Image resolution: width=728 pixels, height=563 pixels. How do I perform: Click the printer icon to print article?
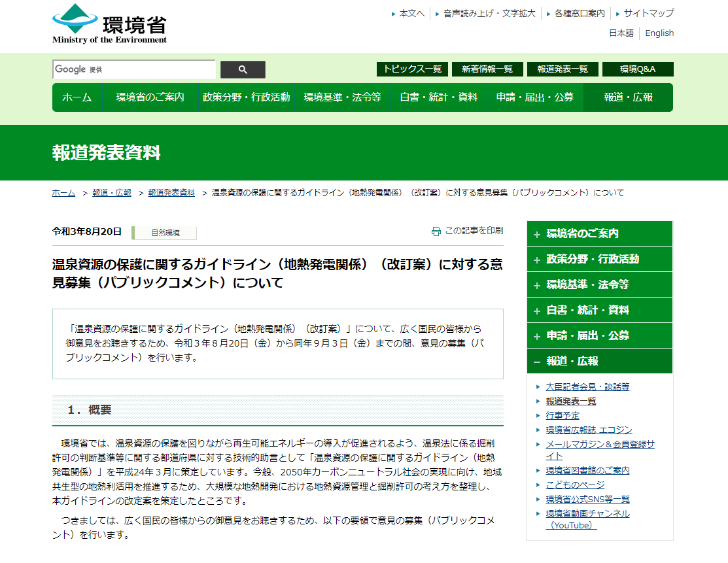coord(436,231)
